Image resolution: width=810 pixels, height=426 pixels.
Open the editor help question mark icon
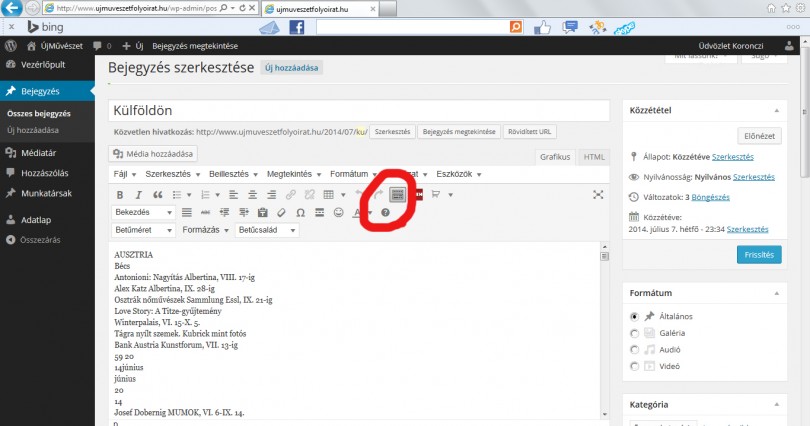[x=385, y=213]
